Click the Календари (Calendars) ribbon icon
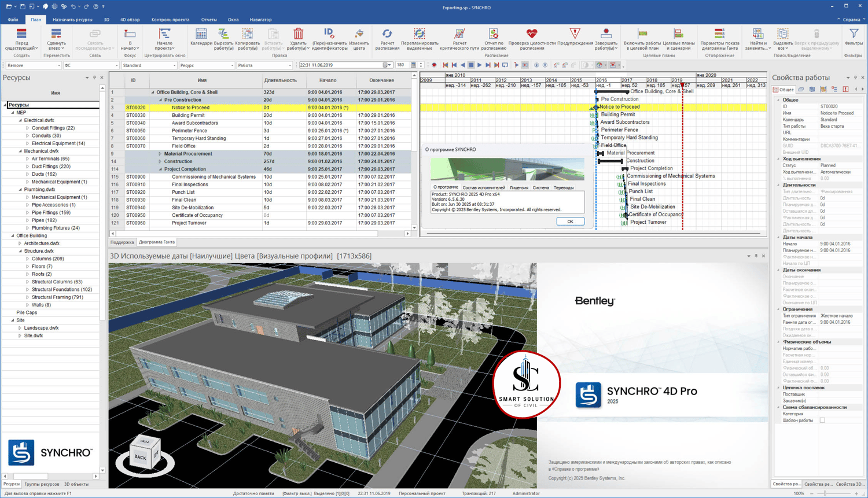This screenshot has height=498, width=868. pos(201,36)
